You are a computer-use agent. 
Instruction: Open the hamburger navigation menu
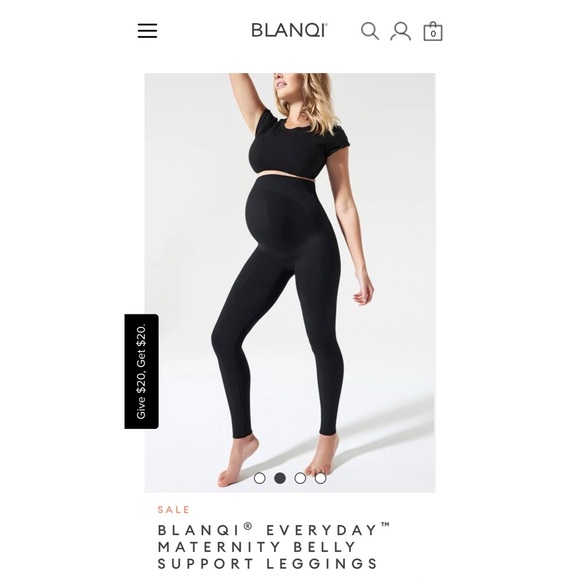pyautogui.click(x=147, y=31)
